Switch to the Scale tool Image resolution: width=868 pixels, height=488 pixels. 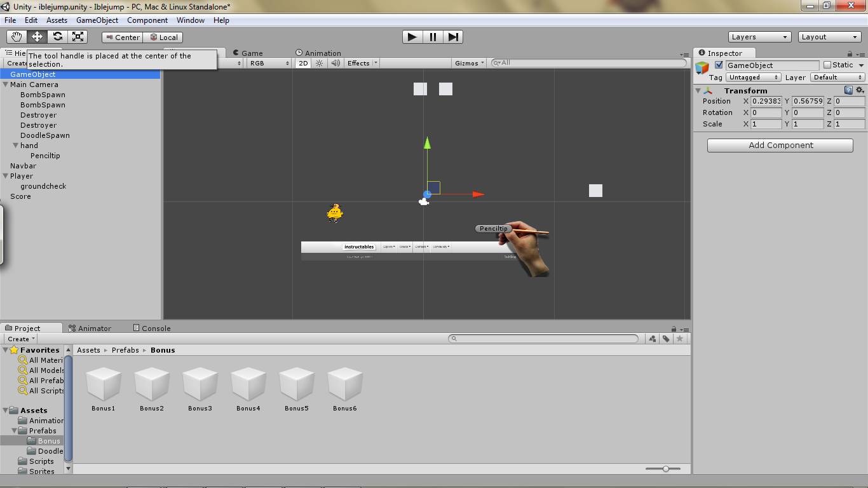(x=78, y=37)
